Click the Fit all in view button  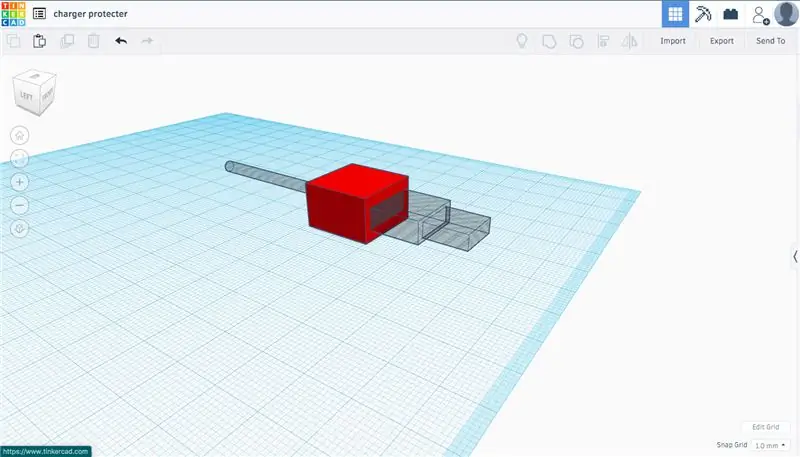(x=19, y=159)
